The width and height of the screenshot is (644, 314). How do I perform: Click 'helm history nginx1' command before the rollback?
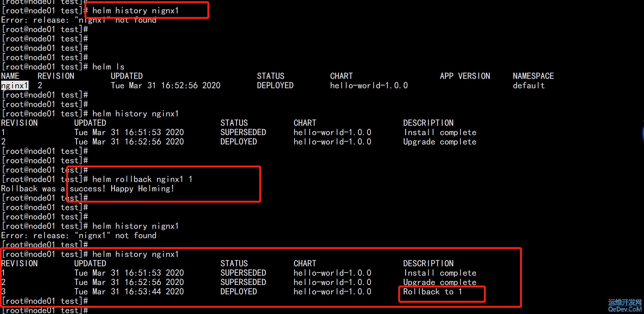pos(136,114)
